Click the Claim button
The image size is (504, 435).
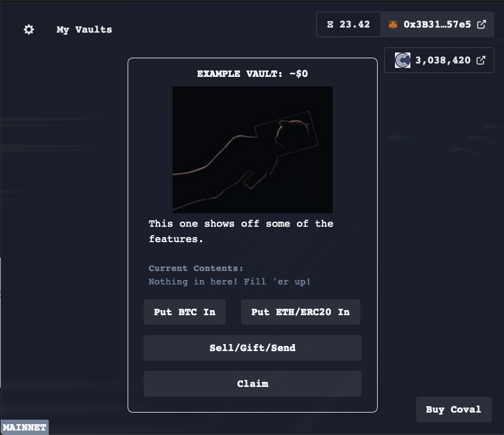point(253,384)
